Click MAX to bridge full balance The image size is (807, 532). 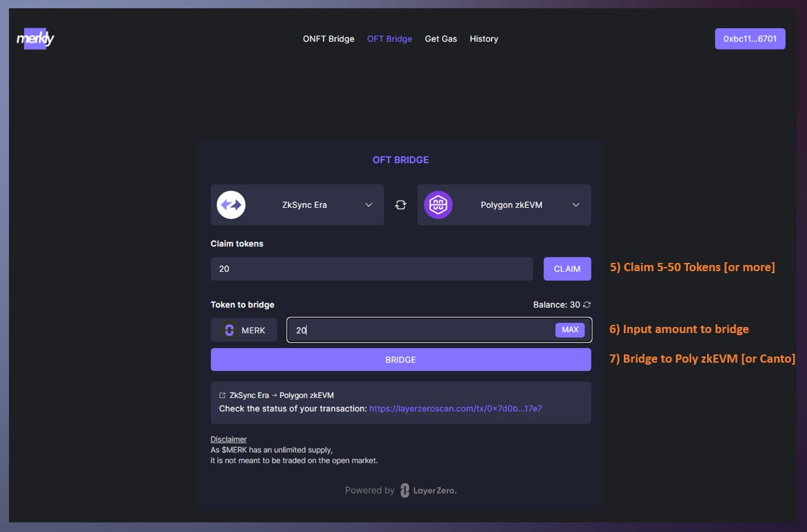click(x=569, y=330)
